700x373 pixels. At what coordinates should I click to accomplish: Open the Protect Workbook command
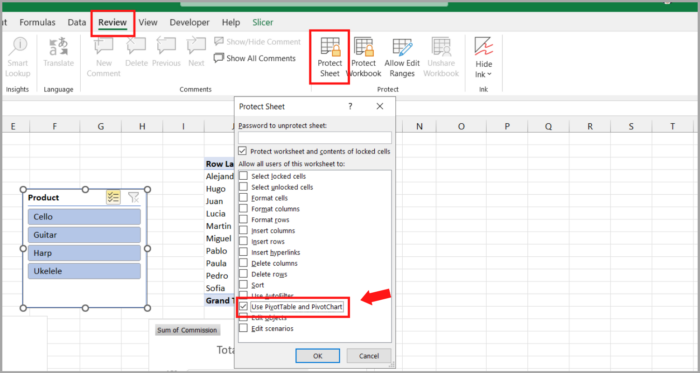[x=363, y=57]
